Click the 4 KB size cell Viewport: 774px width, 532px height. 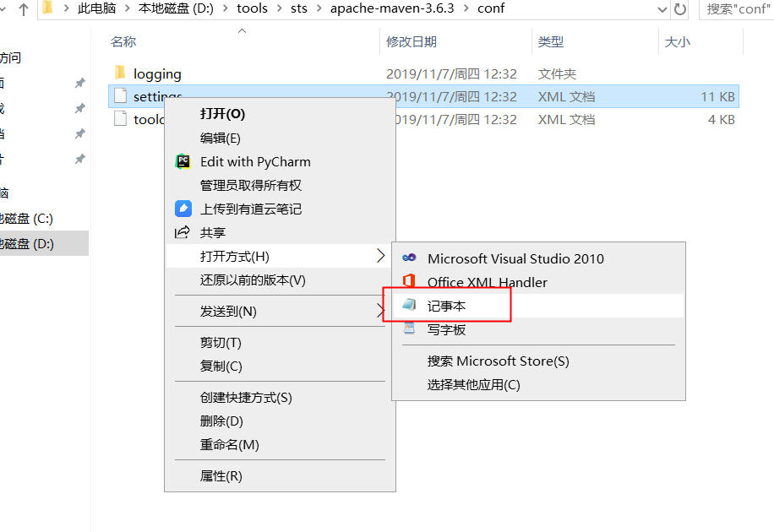721,119
